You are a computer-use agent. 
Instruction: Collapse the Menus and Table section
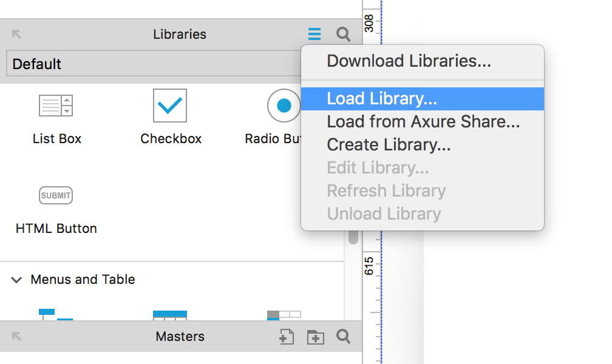[x=16, y=280]
